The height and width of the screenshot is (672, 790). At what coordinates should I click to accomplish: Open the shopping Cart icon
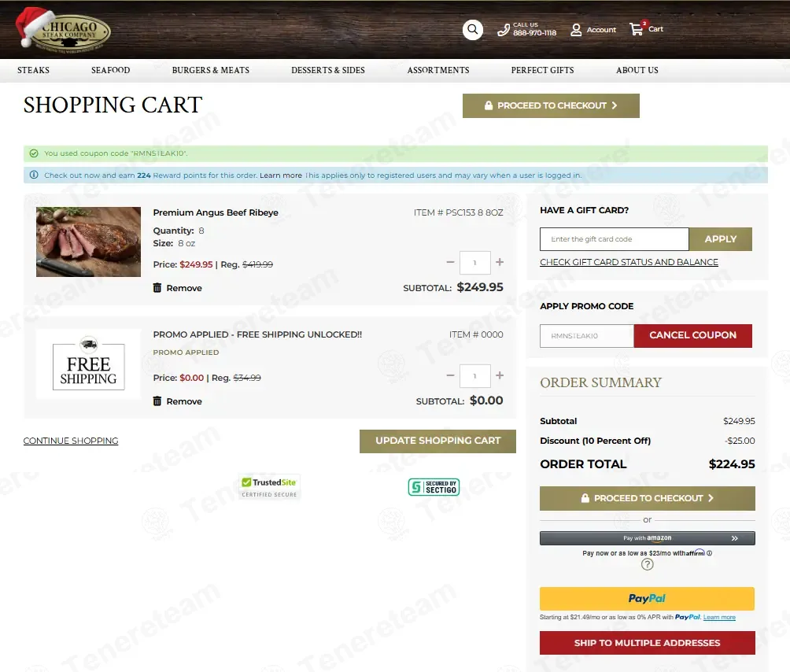pyautogui.click(x=637, y=28)
